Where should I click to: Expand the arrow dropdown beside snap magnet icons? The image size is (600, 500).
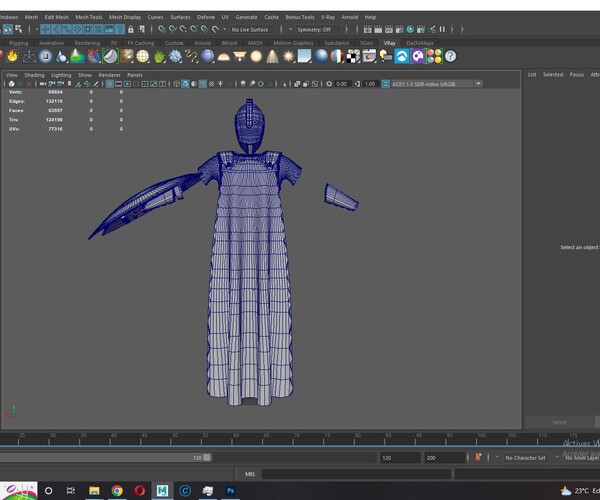coord(225,29)
